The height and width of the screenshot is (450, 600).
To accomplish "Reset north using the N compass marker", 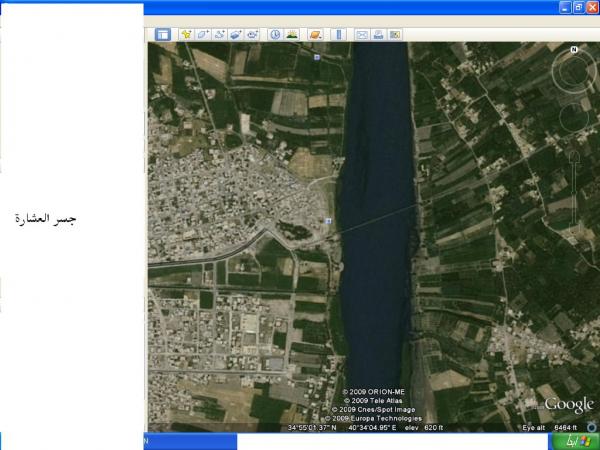I will pyautogui.click(x=574, y=49).
